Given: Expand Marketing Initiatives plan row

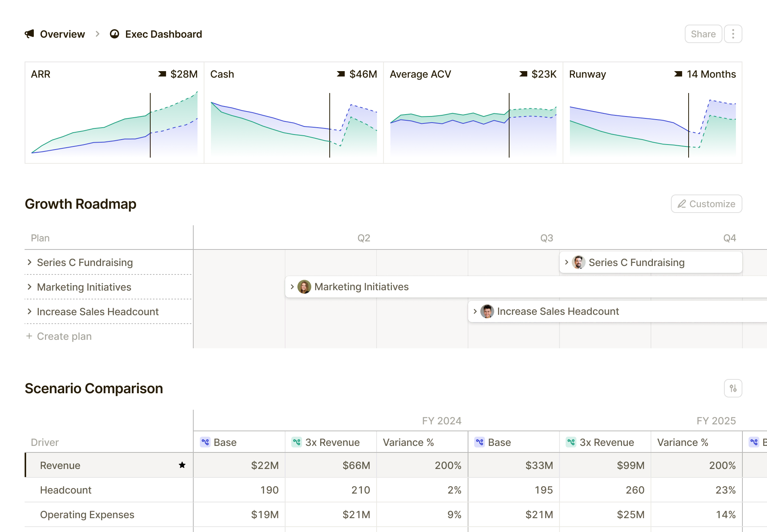Looking at the screenshot, I should (30, 287).
